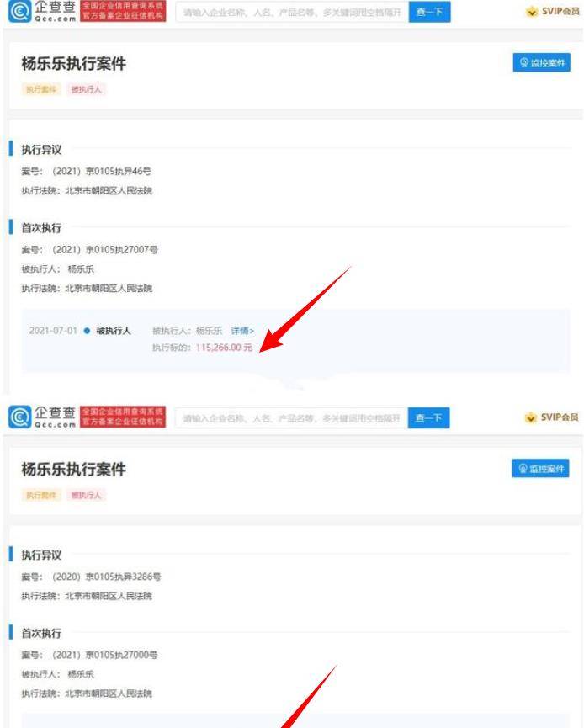The width and height of the screenshot is (584, 728).
Task: Click 执行标的 amount 115,266.00 元
Action: pos(224,348)
